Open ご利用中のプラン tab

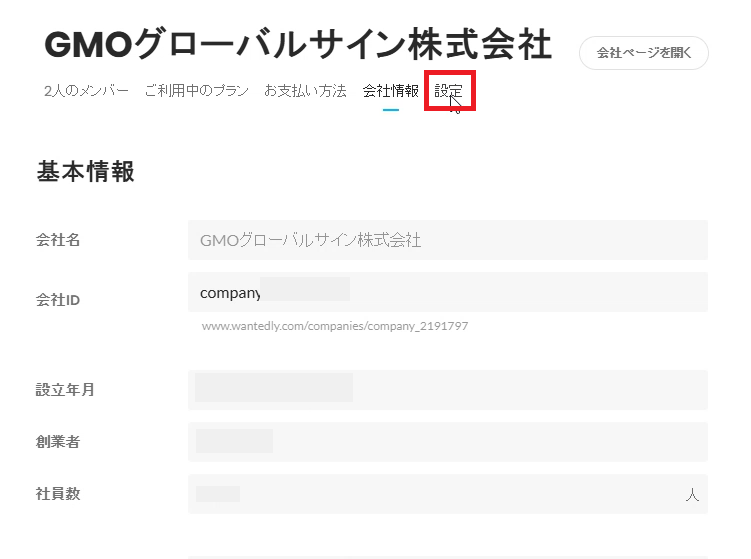pyautogui.click(x=197, y=91)
